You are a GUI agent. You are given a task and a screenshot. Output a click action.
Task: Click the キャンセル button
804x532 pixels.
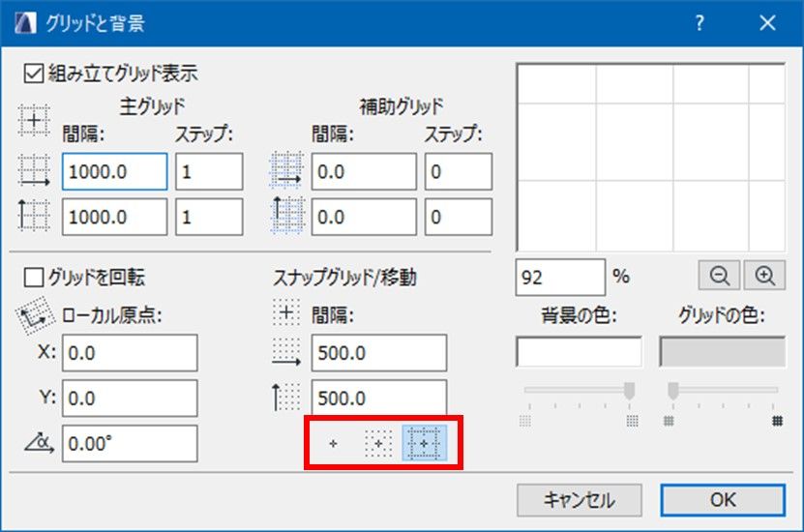(x=580, y=500)
